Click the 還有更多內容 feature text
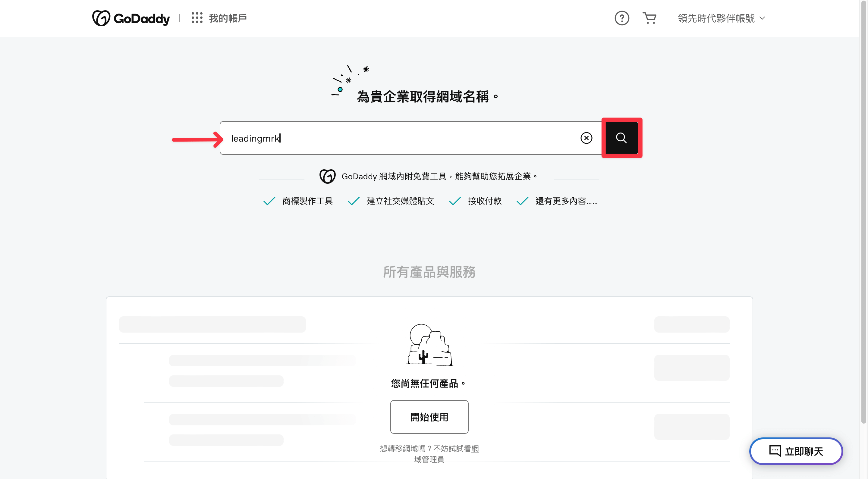Screen dimensions: 868x479 [566, 201]
